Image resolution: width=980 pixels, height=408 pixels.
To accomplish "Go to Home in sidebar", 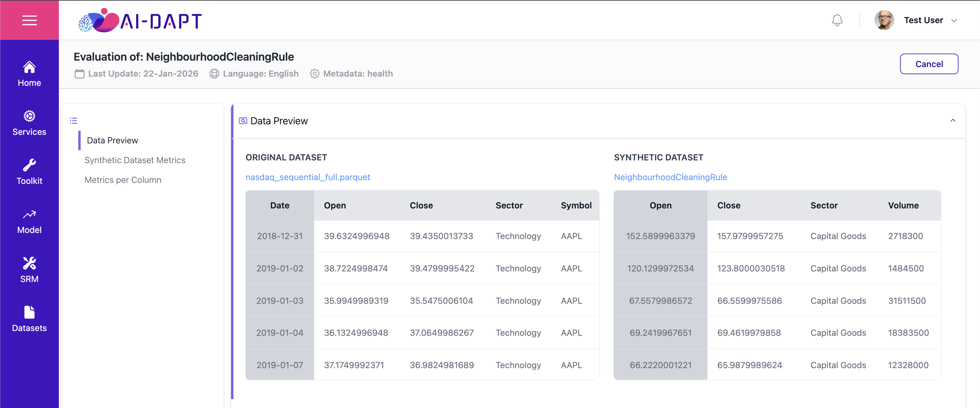I will [x=29, y=74].
